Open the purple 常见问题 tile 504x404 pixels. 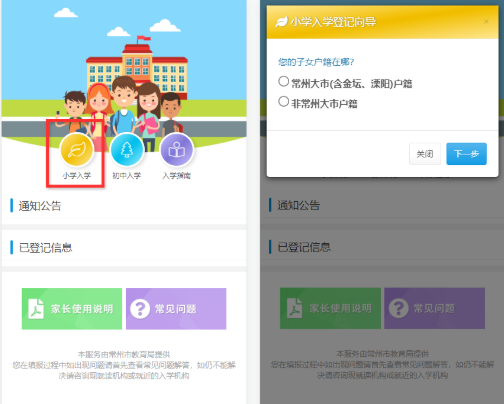click(176, 309)
